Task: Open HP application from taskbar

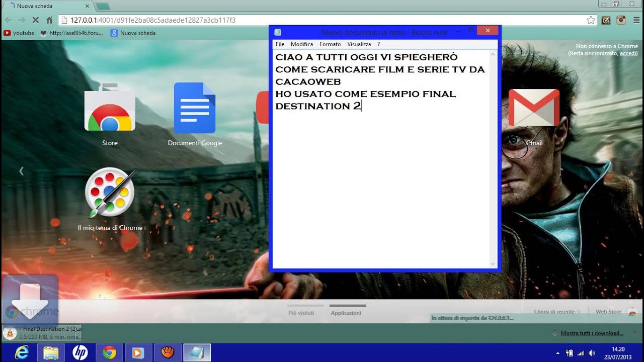Action: (x=80, y=352)
